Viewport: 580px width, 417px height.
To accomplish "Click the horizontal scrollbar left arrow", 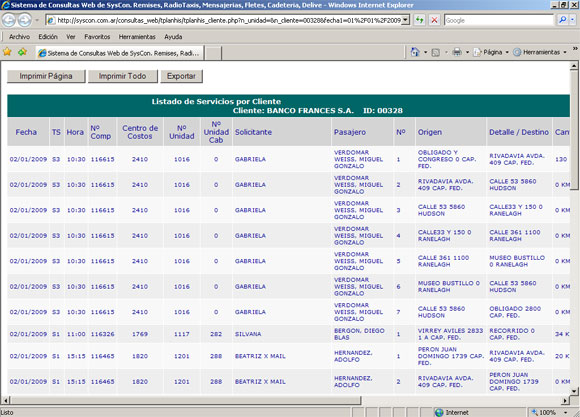I will click(x=5, y=400).
